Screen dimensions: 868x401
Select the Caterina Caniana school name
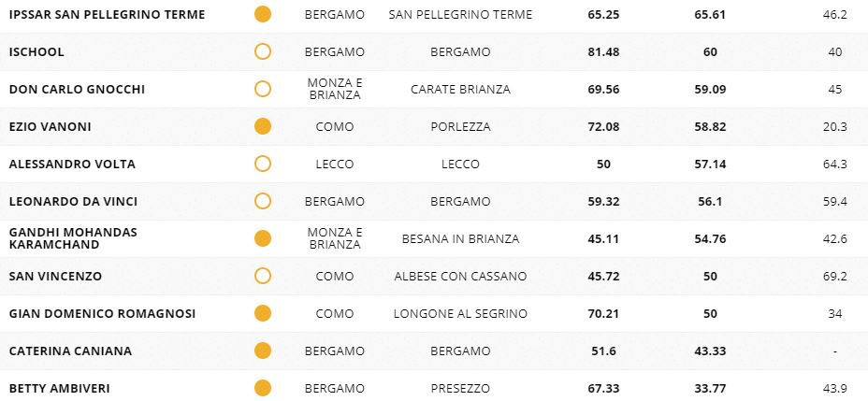pyautogui.click(x=70, y=351)
